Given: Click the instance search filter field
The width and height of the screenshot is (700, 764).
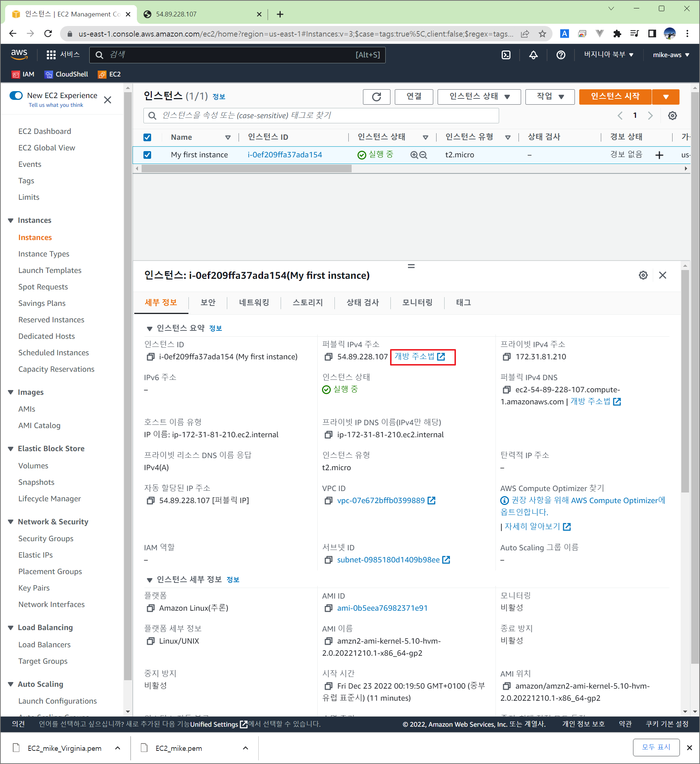Looking at the screenshot, I should (x=321, y=116).
